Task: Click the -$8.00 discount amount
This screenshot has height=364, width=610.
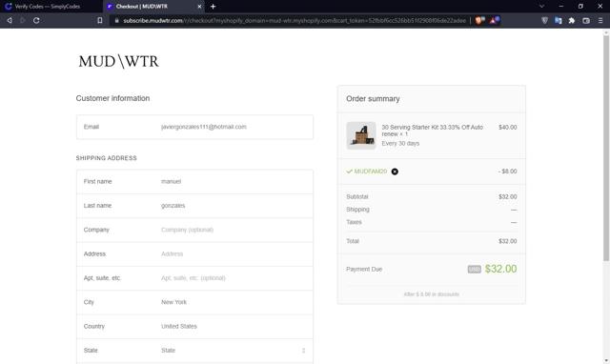Action: [x=508, y=172]
